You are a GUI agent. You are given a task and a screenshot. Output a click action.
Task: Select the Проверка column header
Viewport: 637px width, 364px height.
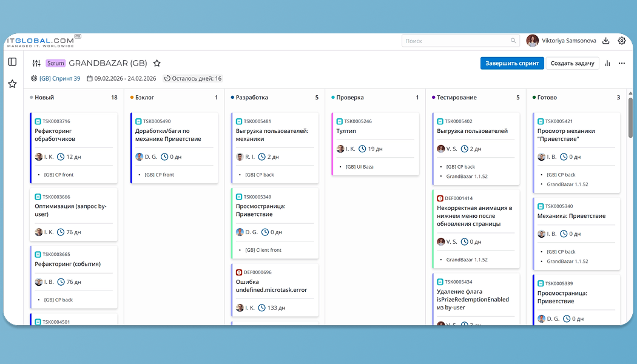click(x=350, y=98)
